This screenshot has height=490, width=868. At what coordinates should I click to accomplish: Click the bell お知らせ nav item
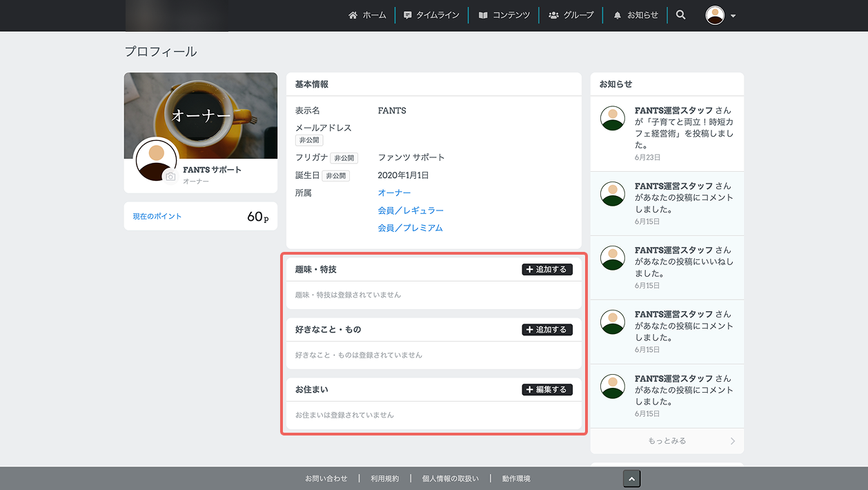pos(635,15)
